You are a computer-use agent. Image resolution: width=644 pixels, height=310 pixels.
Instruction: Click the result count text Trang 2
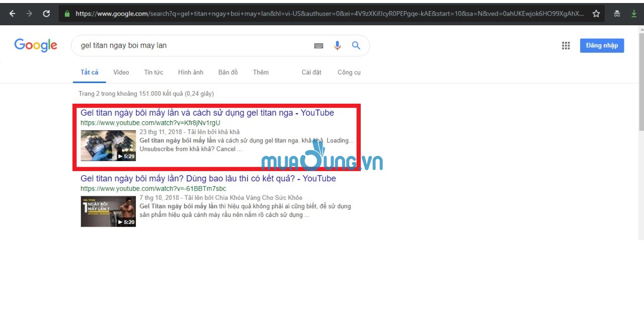[x=146, y=94]
